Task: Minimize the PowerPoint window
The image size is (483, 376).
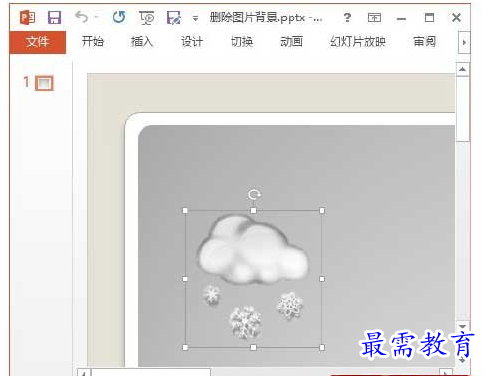Action: [401, 19]
